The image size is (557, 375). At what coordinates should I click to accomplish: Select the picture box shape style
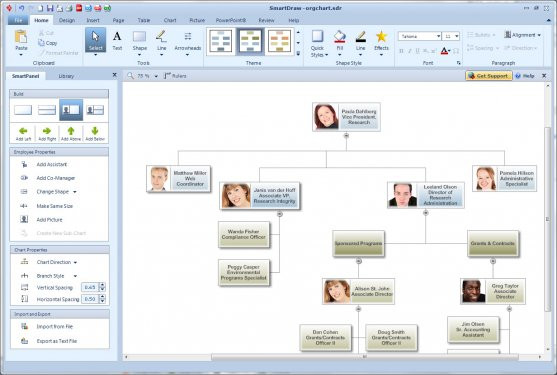coord(71,110)
